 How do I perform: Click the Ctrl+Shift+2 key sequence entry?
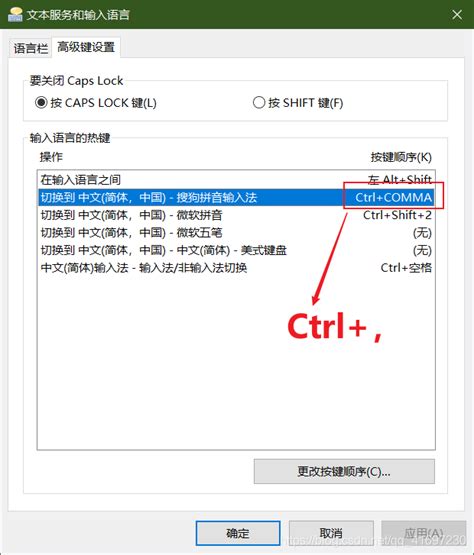[x=397, y=215]
